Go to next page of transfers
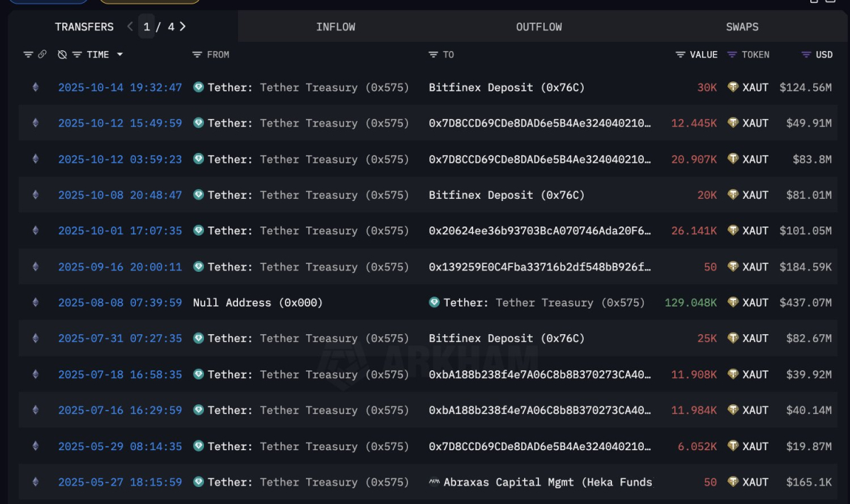This screenshot has height=504, width=850. click(183, 27)
